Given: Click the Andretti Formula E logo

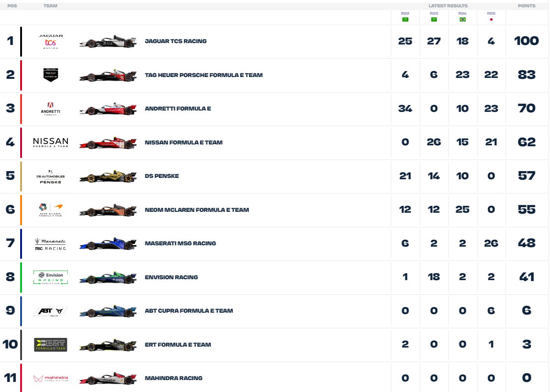Looking at the screenshot, I should pos(50,109).
